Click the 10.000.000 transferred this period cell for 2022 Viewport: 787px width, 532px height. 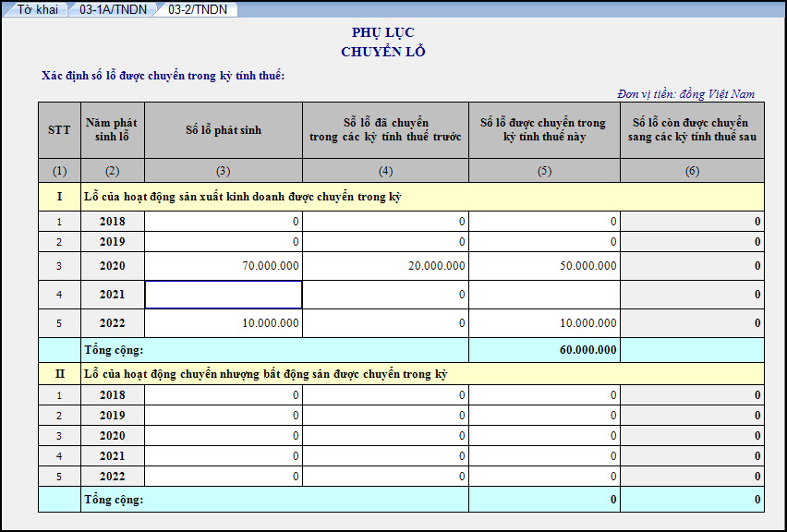544,323
